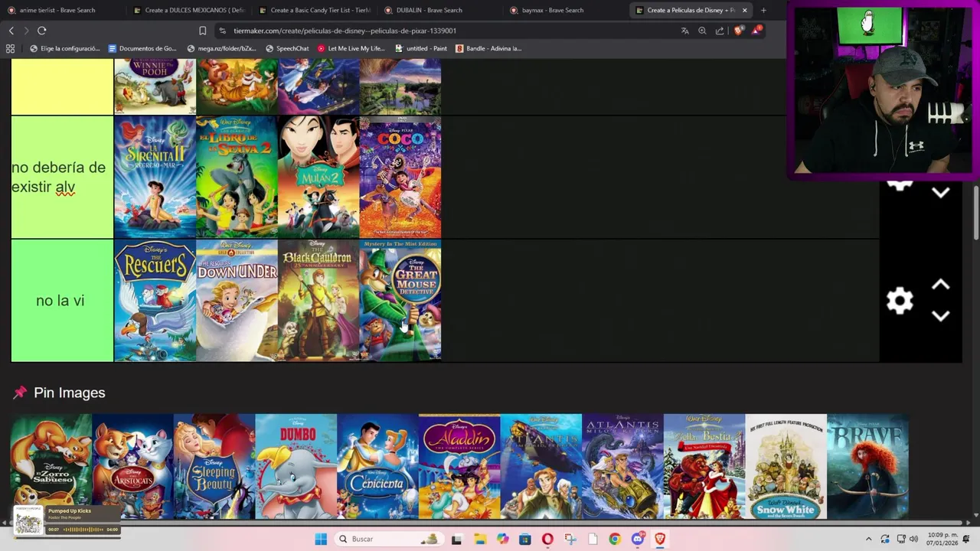
Task: Switch to 'Create a Basic Candy Tier List' tab
Action: (x=314, y=10)
